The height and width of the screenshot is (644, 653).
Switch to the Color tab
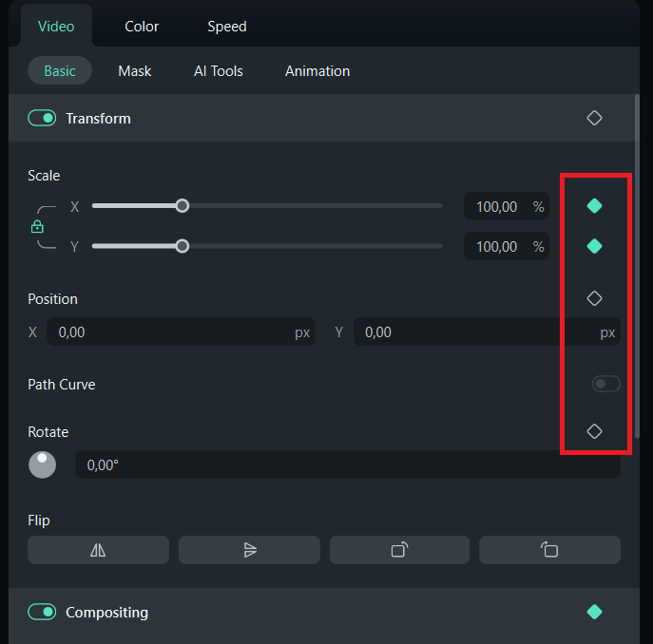[x=142, y=27]
